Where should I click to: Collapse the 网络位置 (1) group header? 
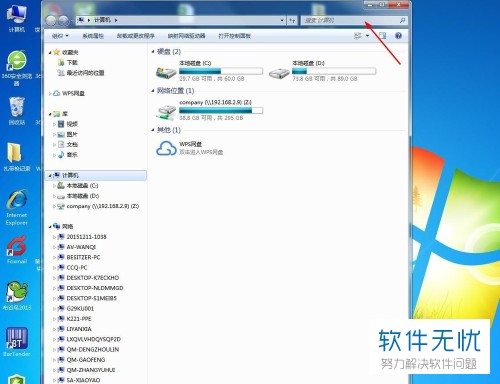153,91
